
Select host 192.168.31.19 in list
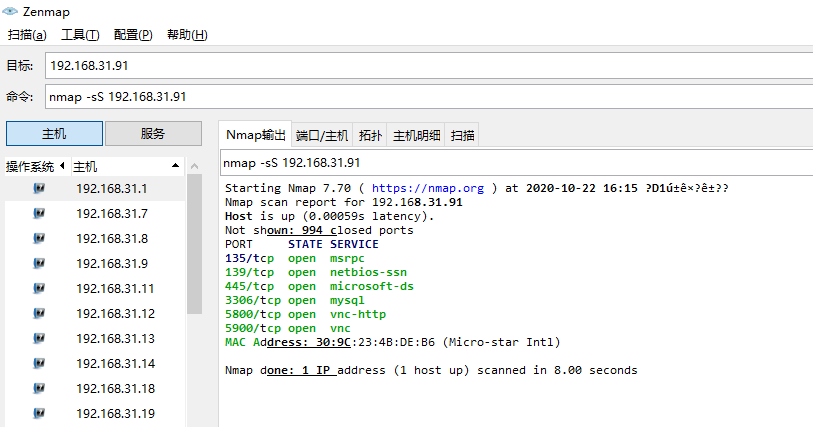(115, 413)
